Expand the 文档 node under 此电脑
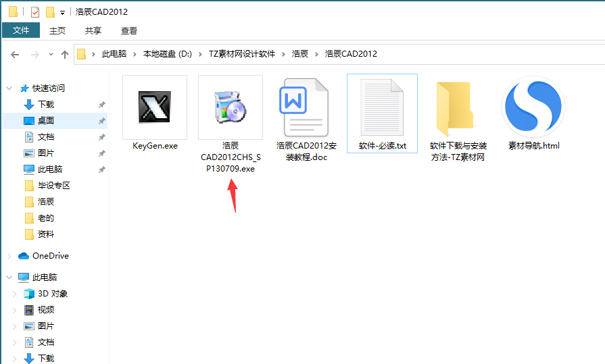This screenshot has width=605, height=364. point(15,342)
